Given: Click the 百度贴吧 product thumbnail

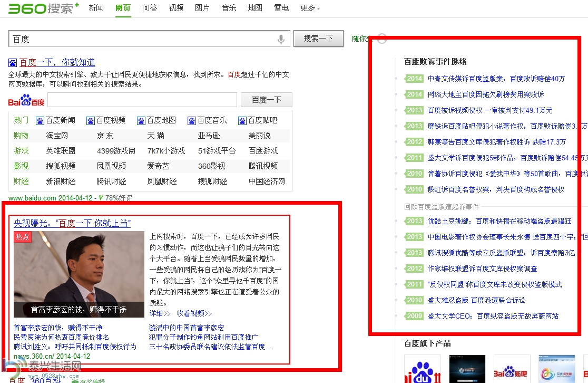Looking at the screenshot, I should click(512, 369).
